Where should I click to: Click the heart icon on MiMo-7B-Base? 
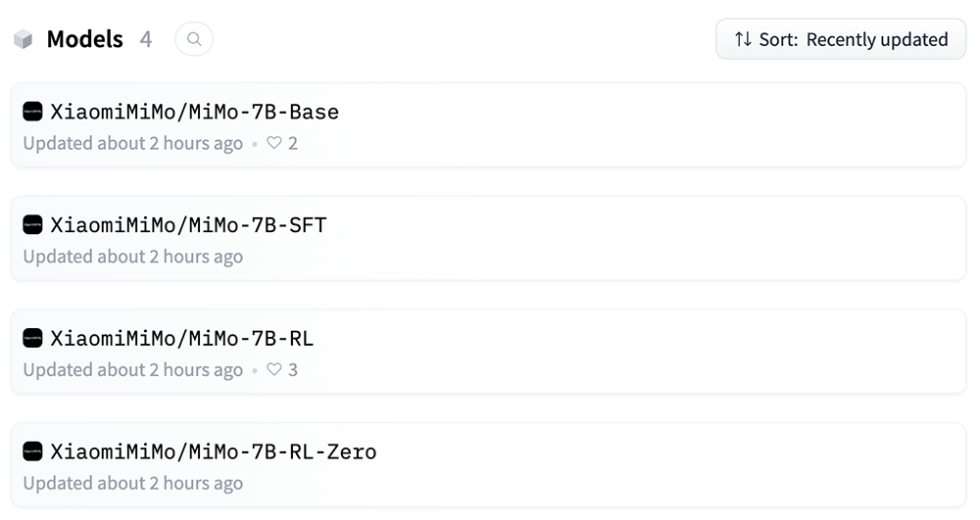point(274,143)
